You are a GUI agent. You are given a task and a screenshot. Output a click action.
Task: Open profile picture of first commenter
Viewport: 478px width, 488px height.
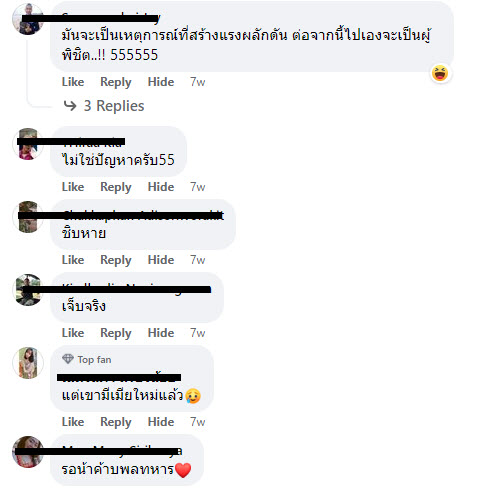pyautogui.click(x=27, y=19)
